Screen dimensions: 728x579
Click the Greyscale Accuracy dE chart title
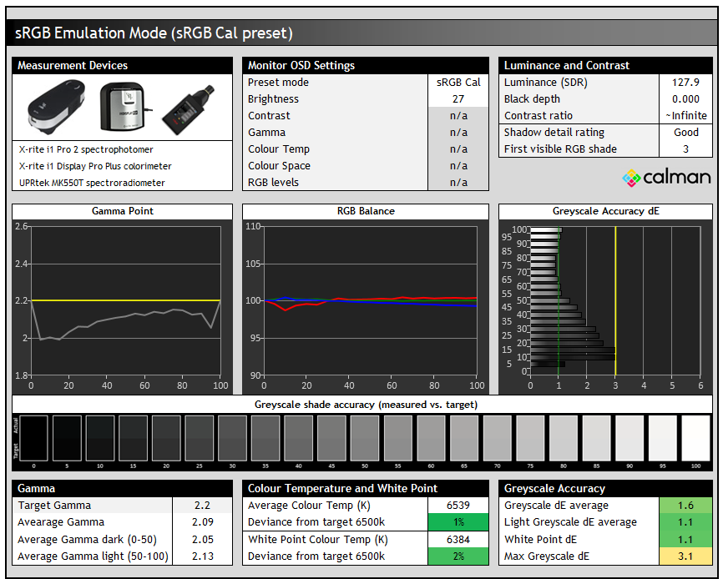(x=605, y=211)
